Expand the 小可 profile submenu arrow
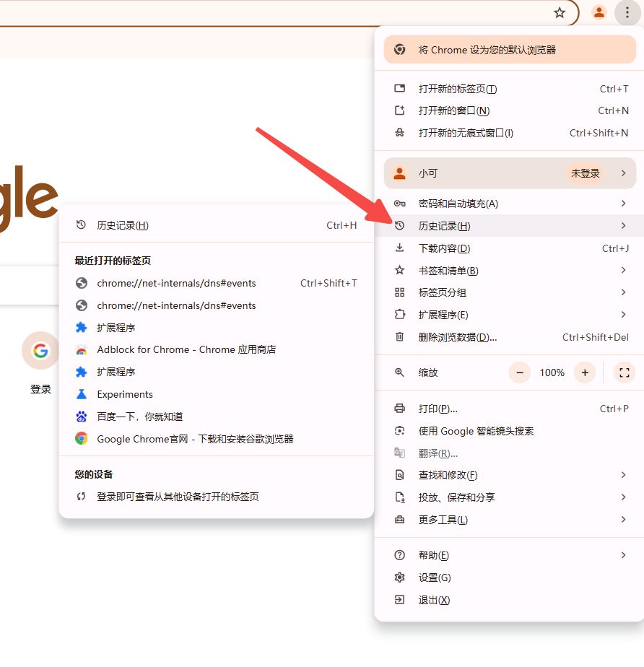The width and height of the screenshot is (644, 667). click(623, 173)
